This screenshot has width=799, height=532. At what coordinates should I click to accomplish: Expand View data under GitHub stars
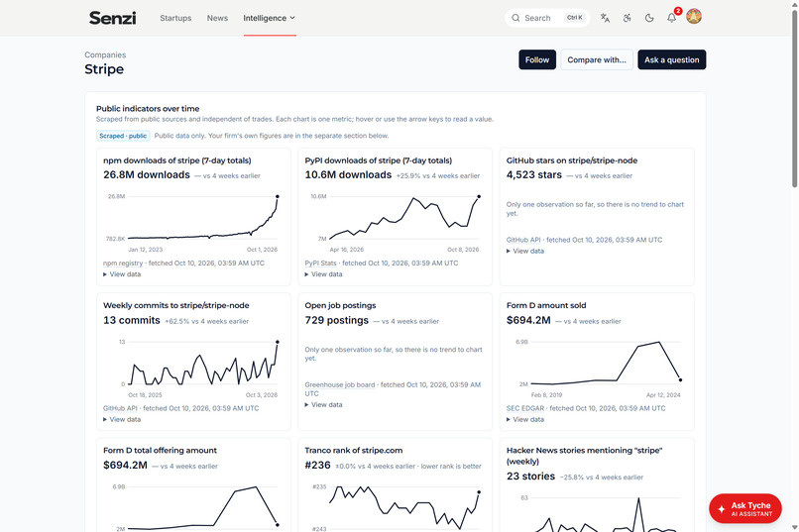525,251
